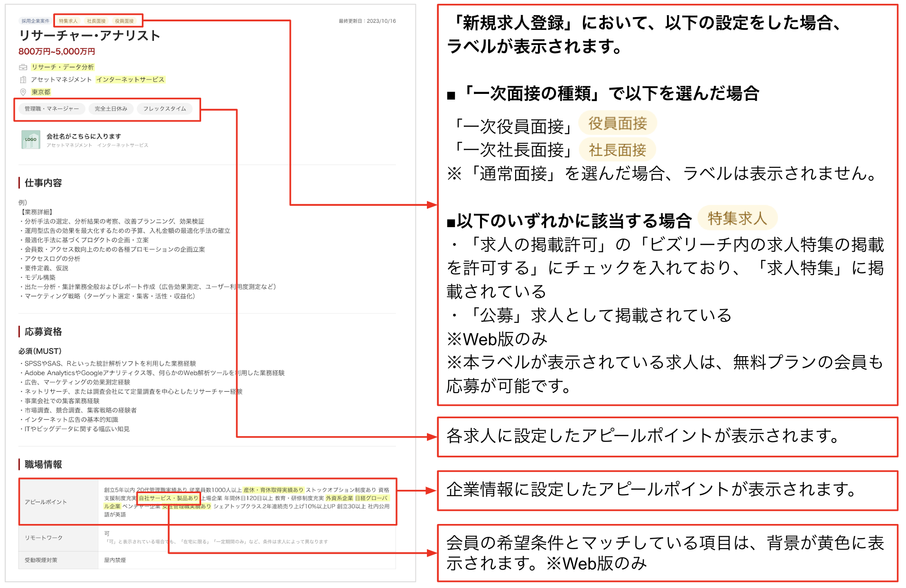Click the 創立5年以内 appeal point
906x588 pixels.
[120, 490]
